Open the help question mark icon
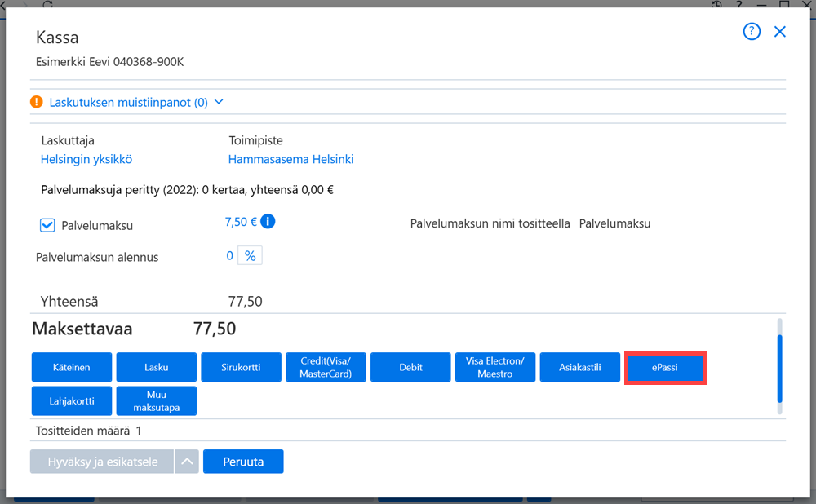816x504 pixels. click(752, 32)
